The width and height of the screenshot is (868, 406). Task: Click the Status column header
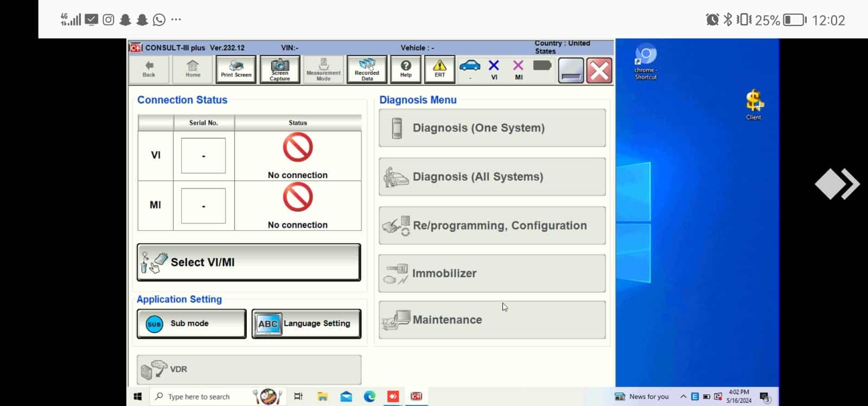(298, 123)
